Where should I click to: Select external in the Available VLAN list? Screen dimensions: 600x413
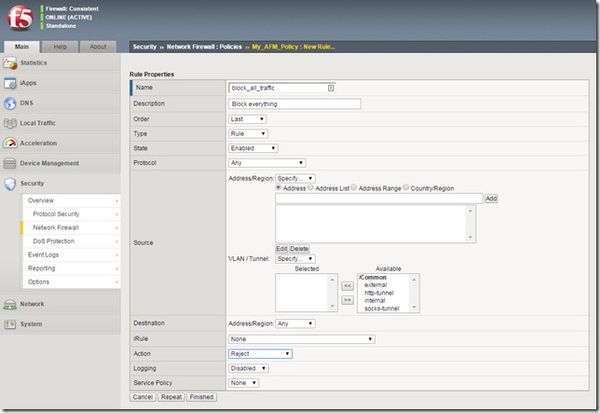(376, 283)
